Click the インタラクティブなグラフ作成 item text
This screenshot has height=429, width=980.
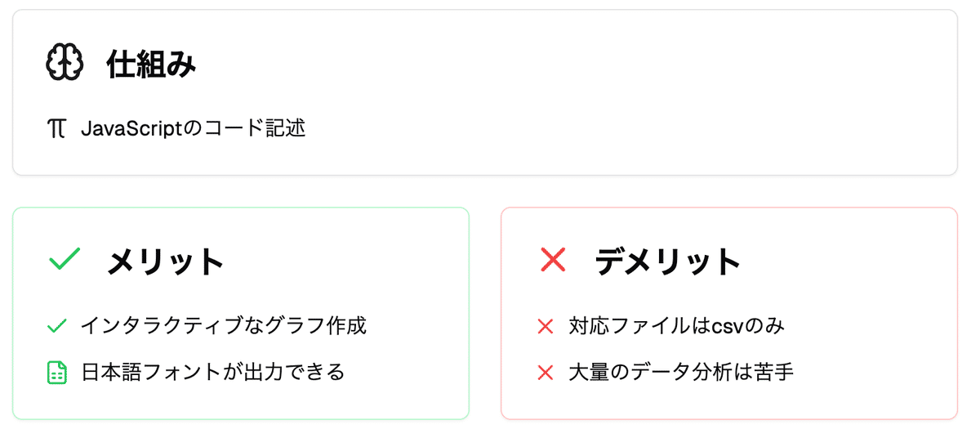click(x=224, y=326)
